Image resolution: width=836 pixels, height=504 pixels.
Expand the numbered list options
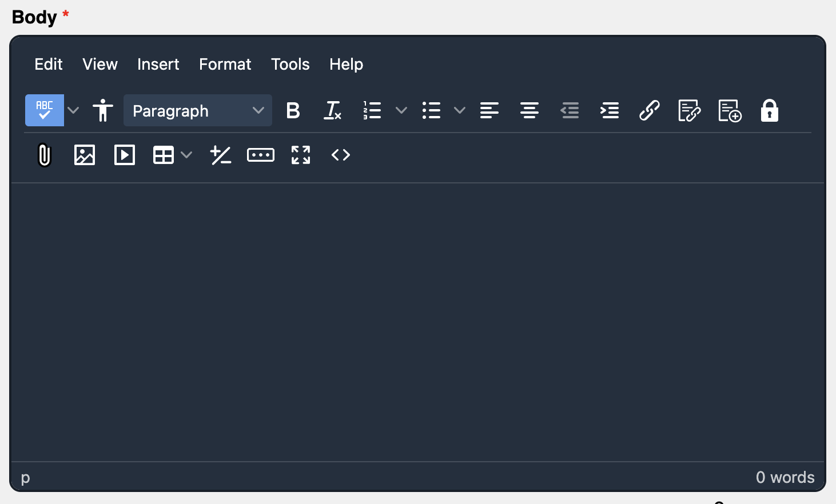pyautogui.click(x=401, y=110)
